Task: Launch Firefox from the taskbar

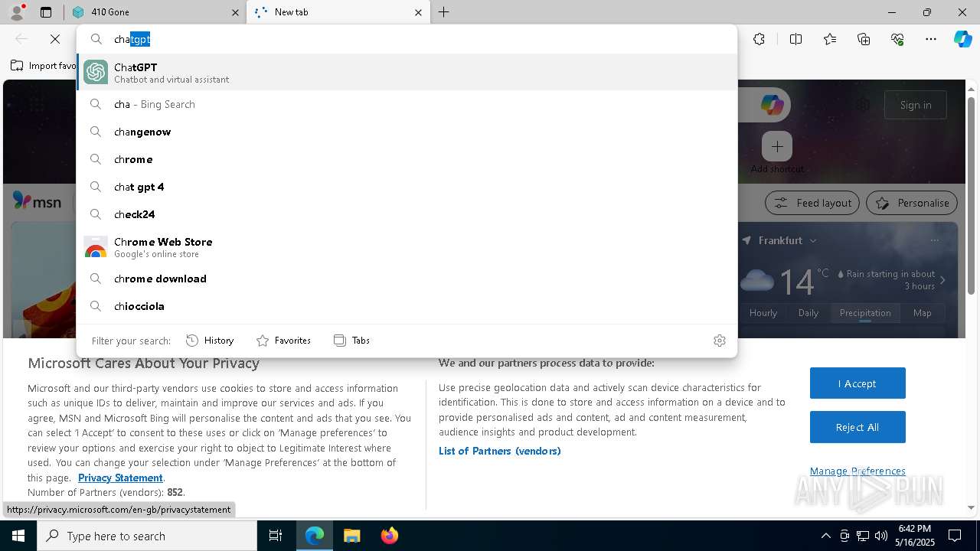Action: 389,536
